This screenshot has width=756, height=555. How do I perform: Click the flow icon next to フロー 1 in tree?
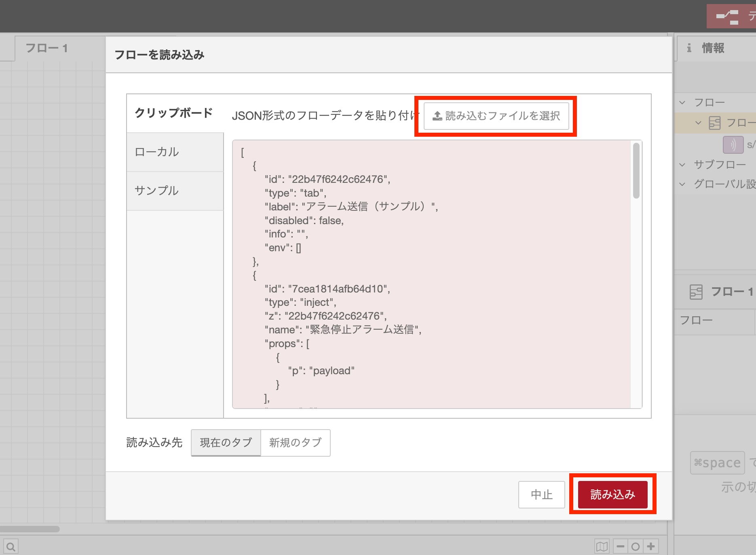715,123
